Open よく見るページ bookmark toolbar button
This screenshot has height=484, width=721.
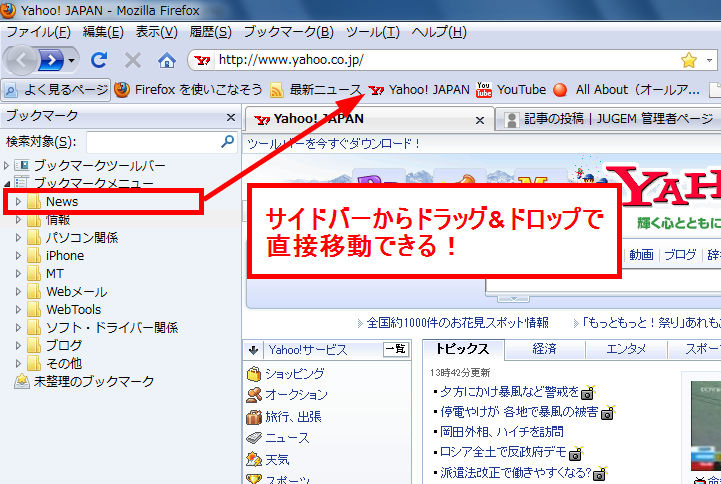[x=56, y=90]
